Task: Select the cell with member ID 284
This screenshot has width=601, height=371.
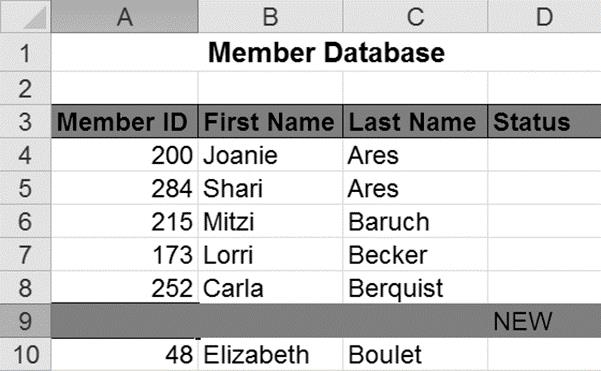Action: coord(125,188)
